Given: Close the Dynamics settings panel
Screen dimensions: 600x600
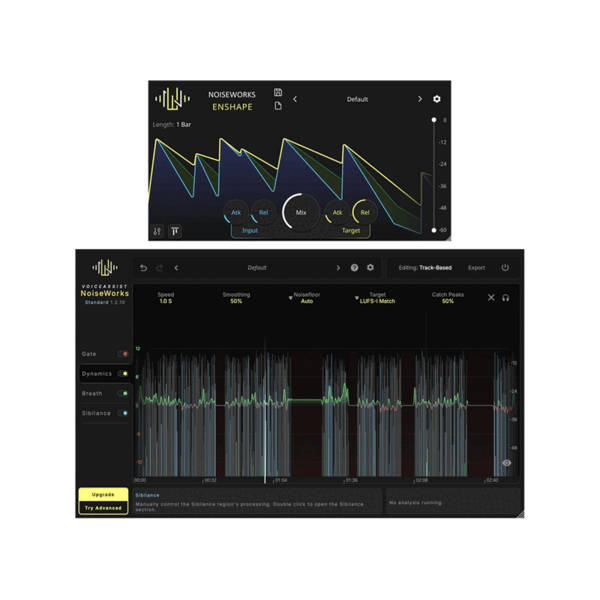Looking at the screenshot, I should click(x=491, y=298).
